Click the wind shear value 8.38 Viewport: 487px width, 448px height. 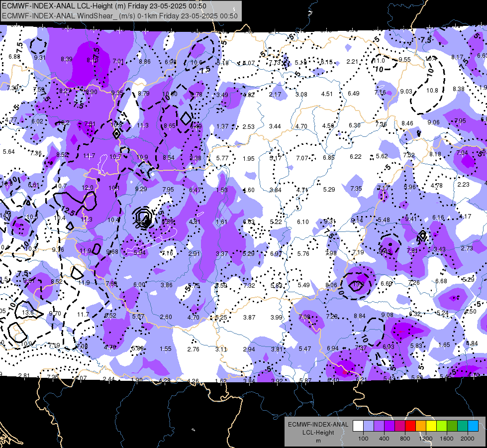(x=459, y=89)
